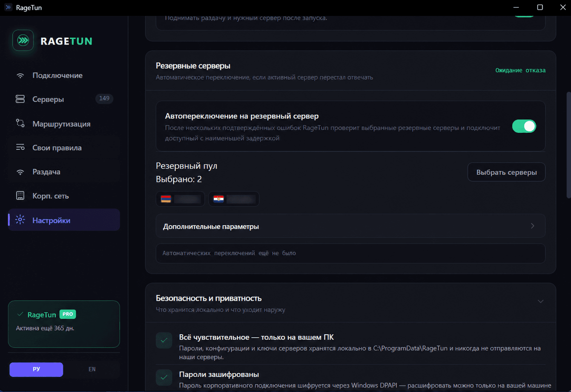Click the Croatia flag server chip
Image resolution: width=571 pixels, height=392 pixels.
234,199
